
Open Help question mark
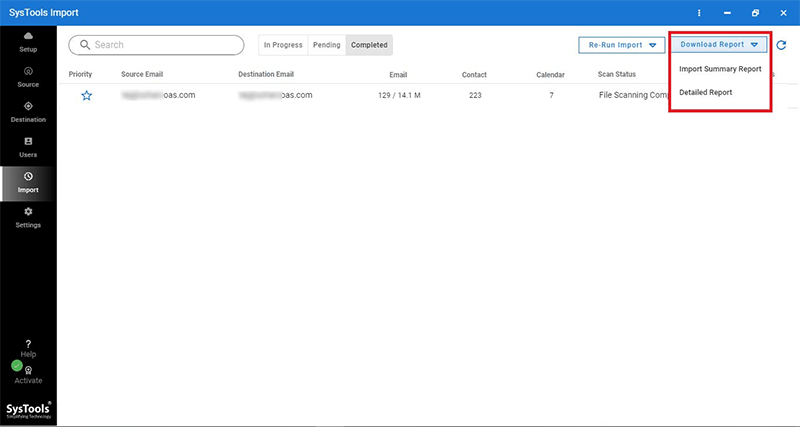[x=28, y=348]
